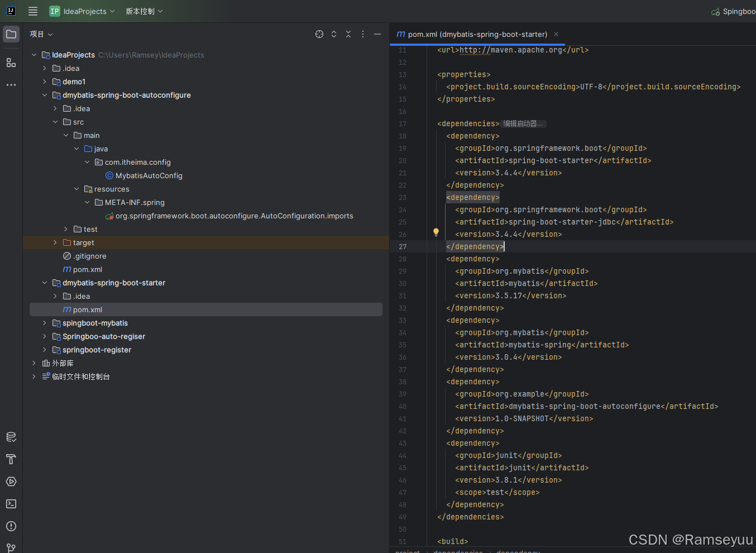Show more tool windows ellipsis icon
Screen dimensions: 756x553
[11, 85]
